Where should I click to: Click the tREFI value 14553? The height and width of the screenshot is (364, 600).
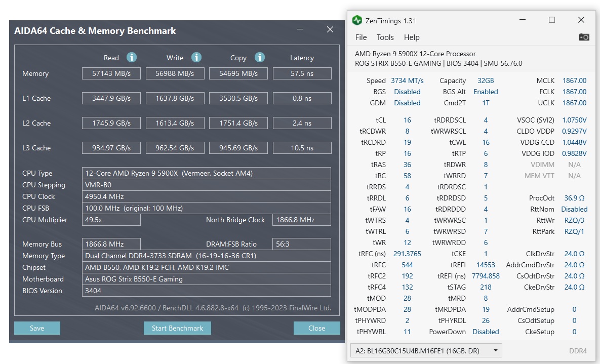[x=486, y=264]
